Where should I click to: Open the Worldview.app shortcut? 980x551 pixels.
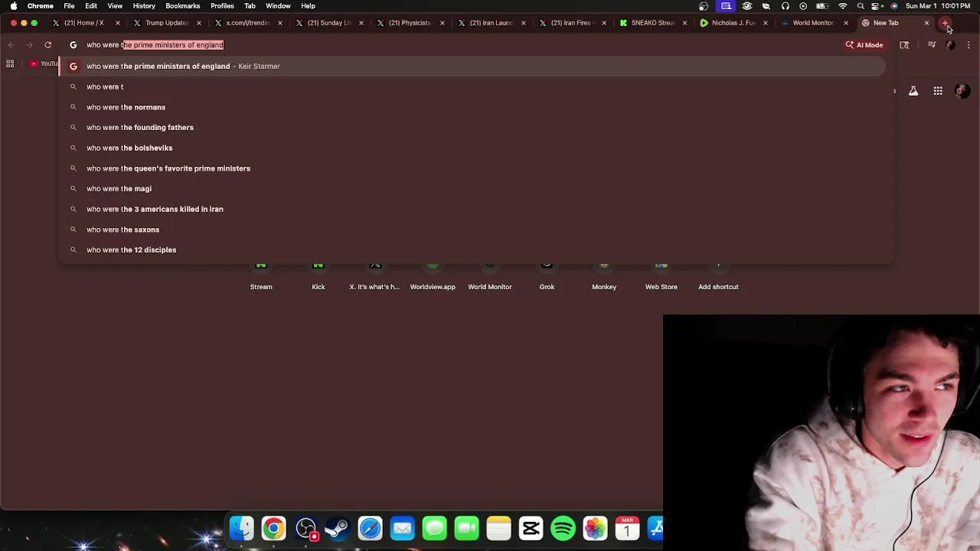[x=433, y=277]
